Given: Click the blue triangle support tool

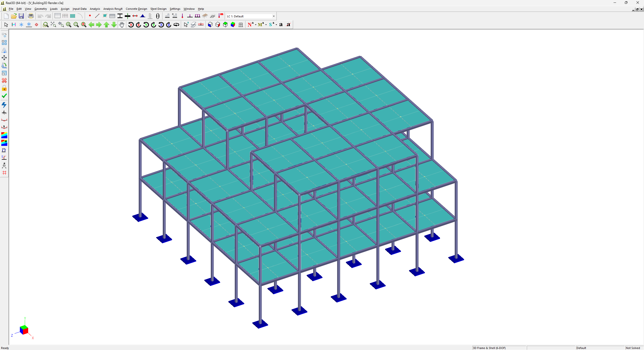Looking at the screenshot, I should pyautogui.click(x=143, y=16).
